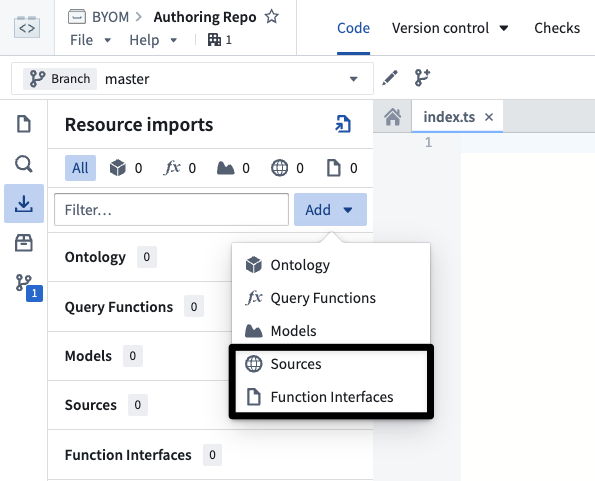595x481 pixels.
Task: Open Version control dropdown tab
Action: coord(450,28)
